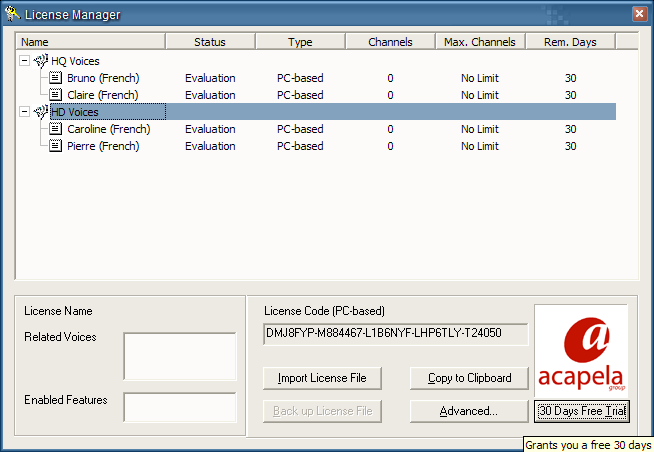
Task: Click the Pierre (French) license icon
Action: coord(57,146)
